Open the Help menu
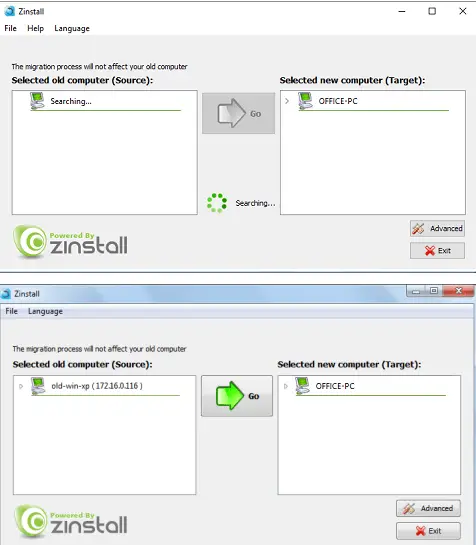 [35, 28]
